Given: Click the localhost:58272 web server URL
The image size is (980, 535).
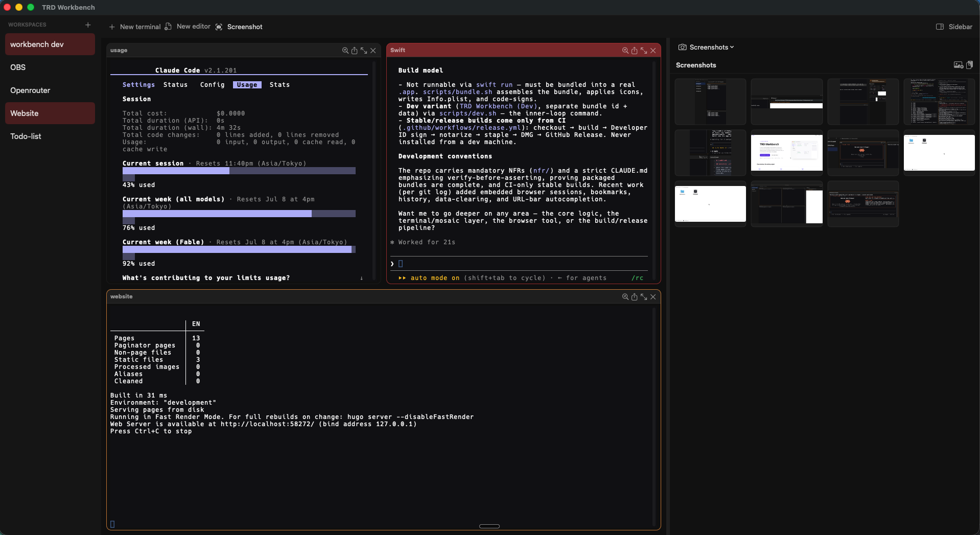Looking at the screenshot, I should (x=267, y=424).
